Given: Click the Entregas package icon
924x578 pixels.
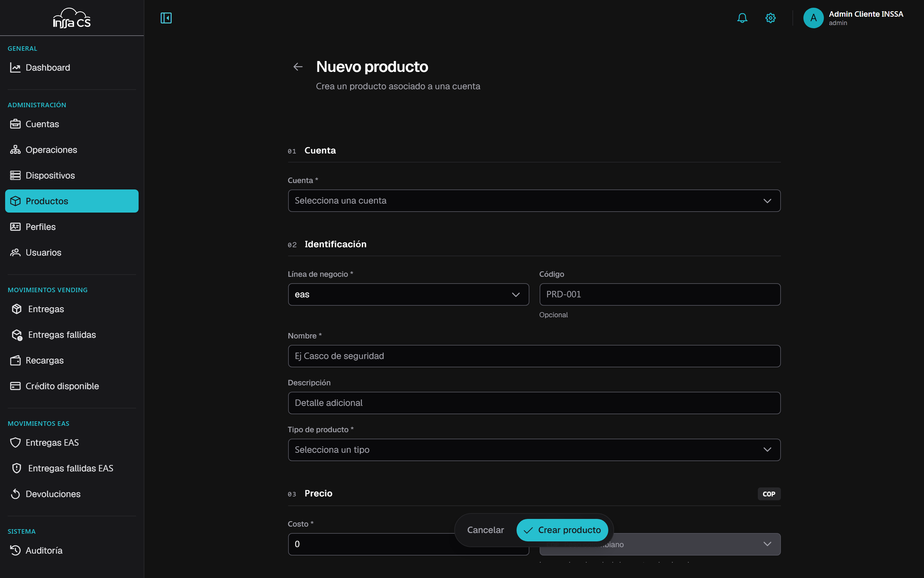Looking at the screenshot, I should click(17, 309).
